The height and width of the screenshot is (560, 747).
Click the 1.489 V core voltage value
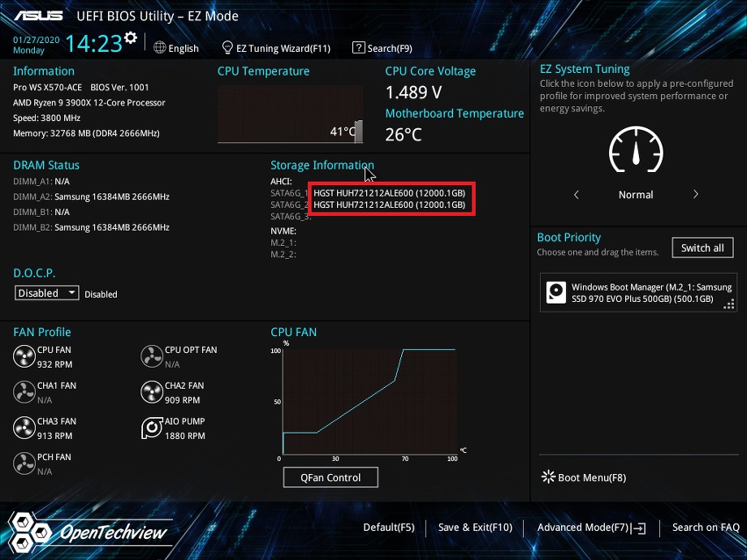pos(413,93)
